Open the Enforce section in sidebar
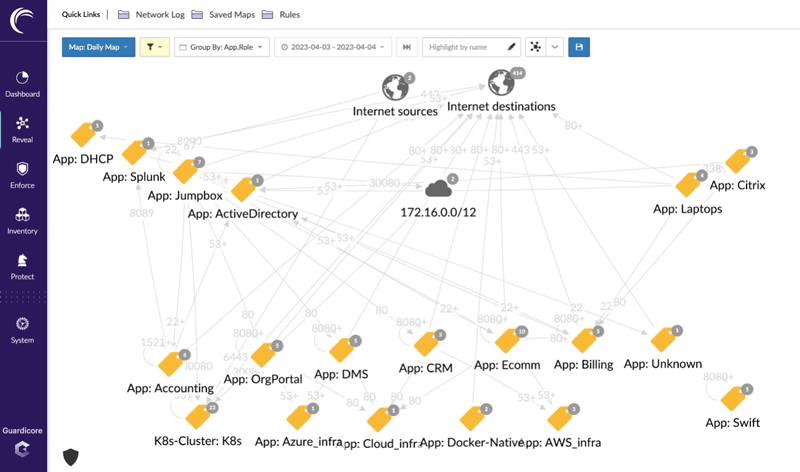This screenshot has width=800, height=472. click(x=22, y=176)
